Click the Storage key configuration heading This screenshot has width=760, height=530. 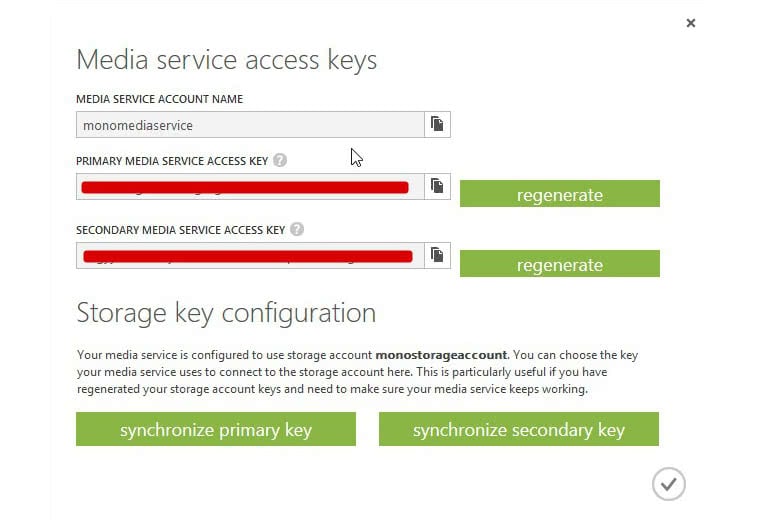pos(226,313)
